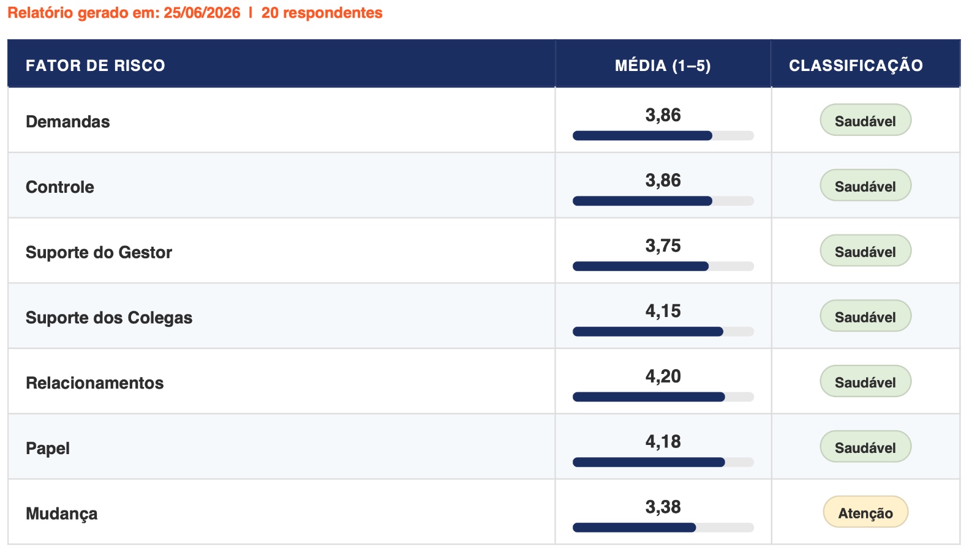Image resolution: width=980 pixels, height=560 pixels.
Task: Click the report date 25/06/2026 text
Action: pyautogui.click(x=202, y=13)
